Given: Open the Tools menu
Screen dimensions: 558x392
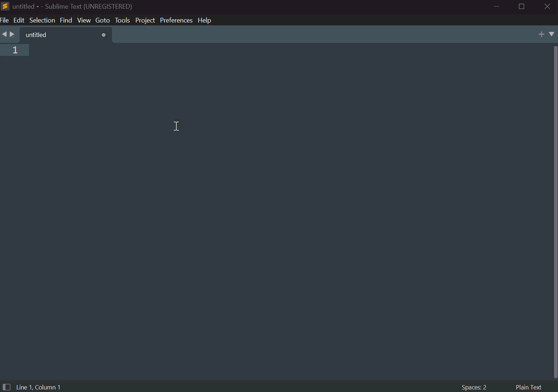Looking at the screenshot, I should [x=122, y=20].
